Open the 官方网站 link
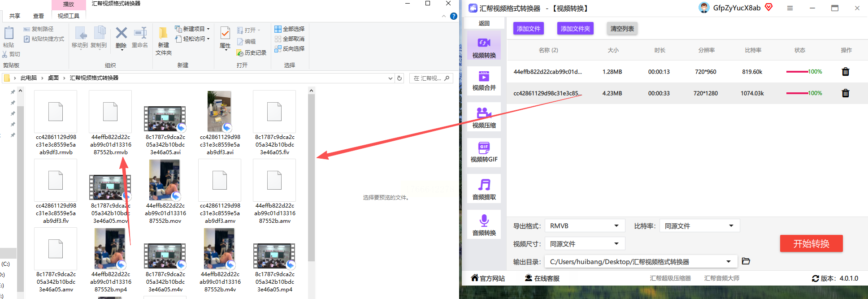 coord(488,278)
